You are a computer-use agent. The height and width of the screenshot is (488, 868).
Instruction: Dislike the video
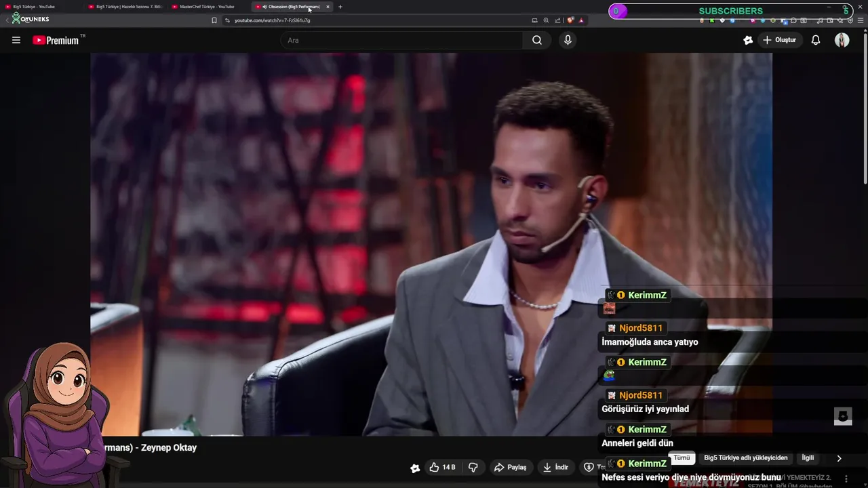click(x=473, y=467)
